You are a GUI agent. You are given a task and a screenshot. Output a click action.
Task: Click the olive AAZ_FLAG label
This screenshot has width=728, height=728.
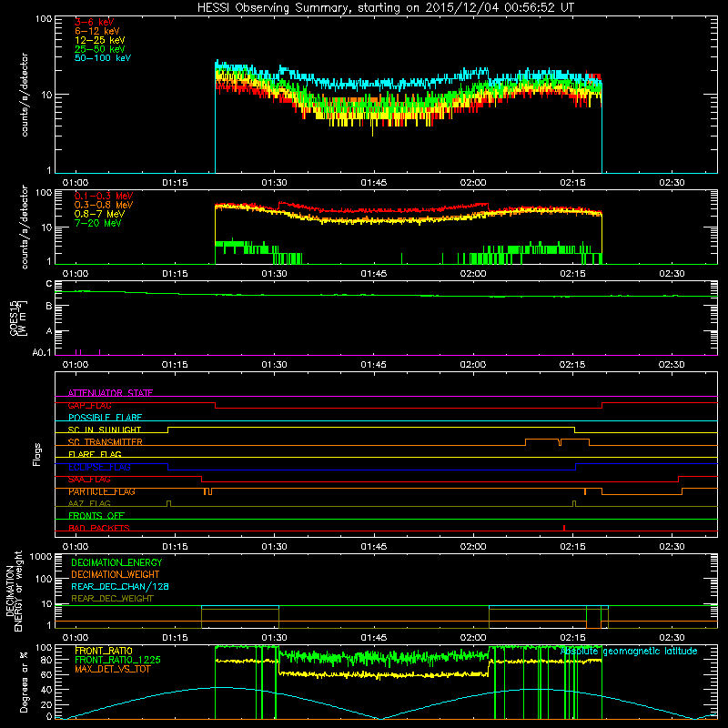tap(89, 503)
